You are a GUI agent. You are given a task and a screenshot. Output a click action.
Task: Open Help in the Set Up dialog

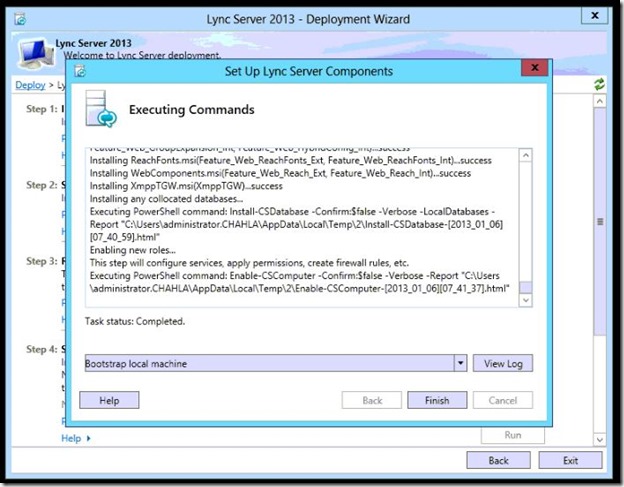[x=109, y=400]
